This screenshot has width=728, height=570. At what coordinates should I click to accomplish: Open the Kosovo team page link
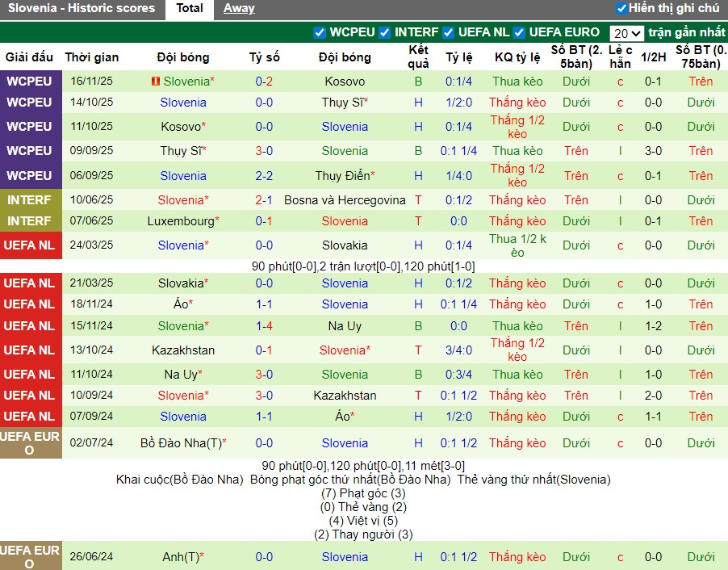click(345, 81)
